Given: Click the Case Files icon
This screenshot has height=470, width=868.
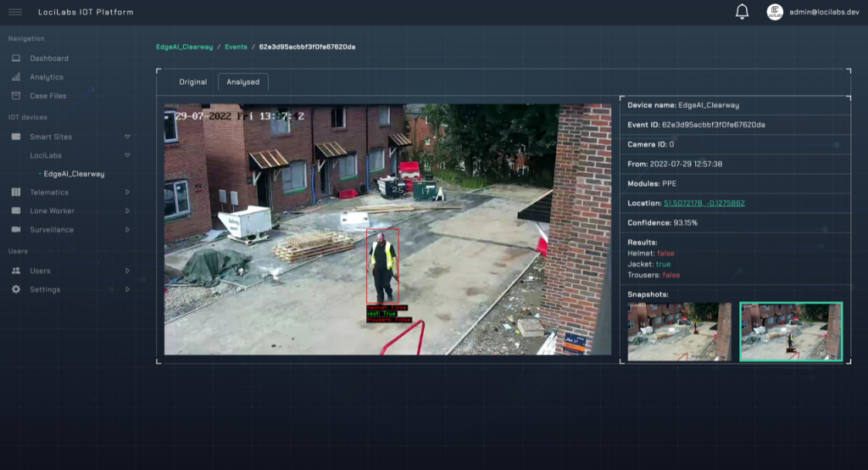Looking at the screenshot, I should (x=15, y=96).
